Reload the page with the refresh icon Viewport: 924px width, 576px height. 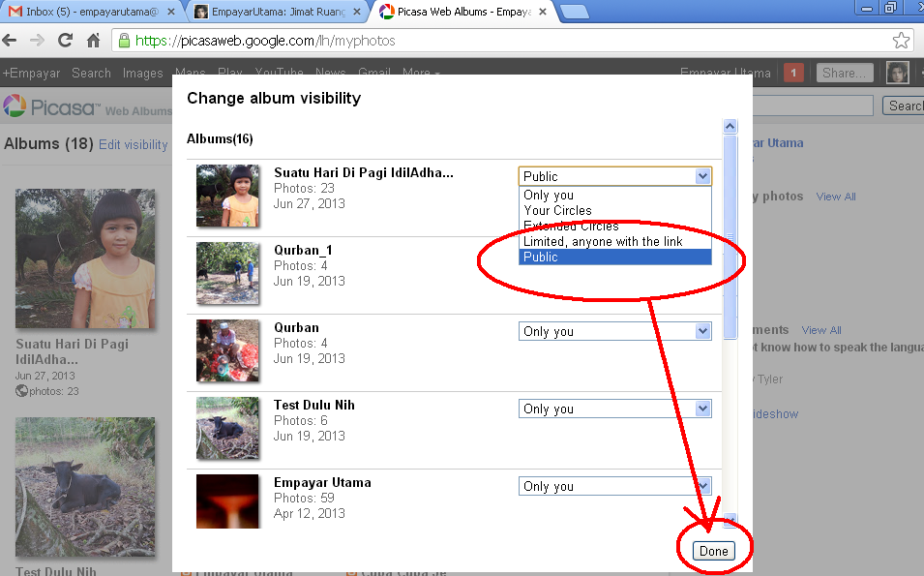[x=65, y=40]
